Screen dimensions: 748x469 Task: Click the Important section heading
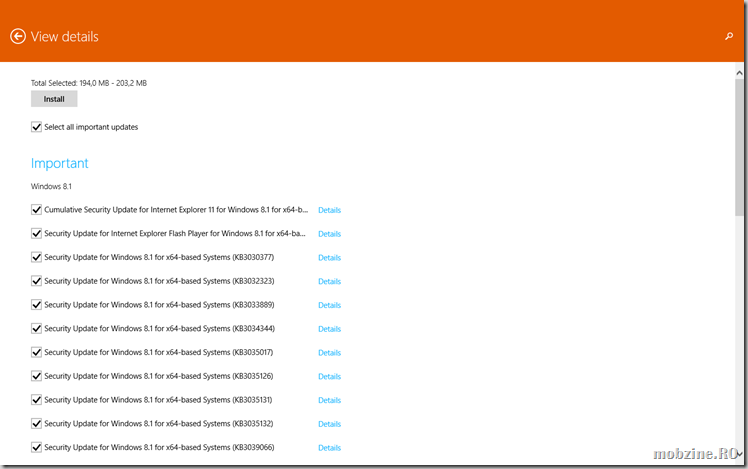(x=60, y=163)
